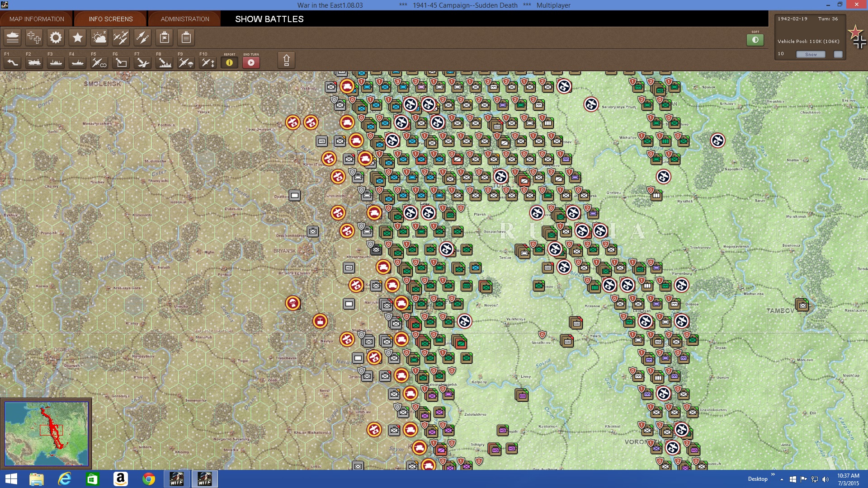Open Amazon app from taskbar
Screen dimensions: 868x488
coord(120,479)
